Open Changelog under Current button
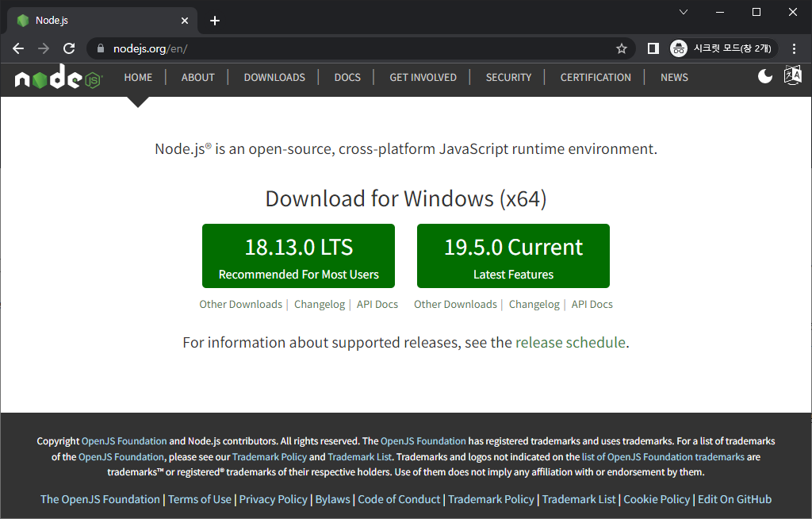Image resolution: width=812 pixels, height=519 pixels. click(534, 305)
